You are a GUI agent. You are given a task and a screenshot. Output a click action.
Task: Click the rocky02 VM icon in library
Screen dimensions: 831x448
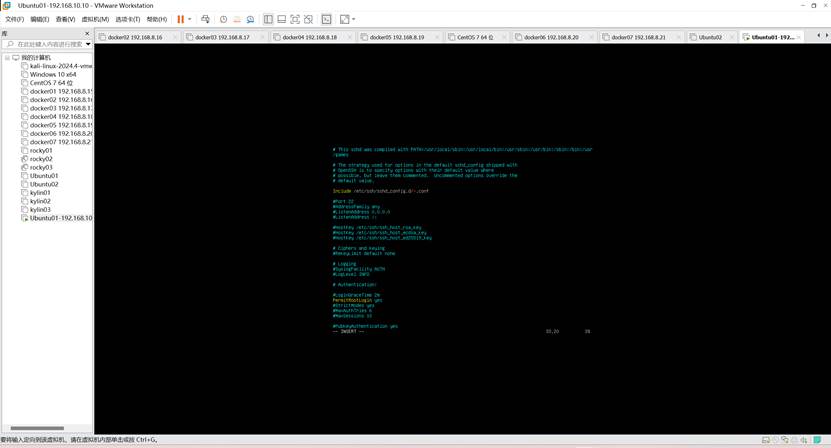24,159
